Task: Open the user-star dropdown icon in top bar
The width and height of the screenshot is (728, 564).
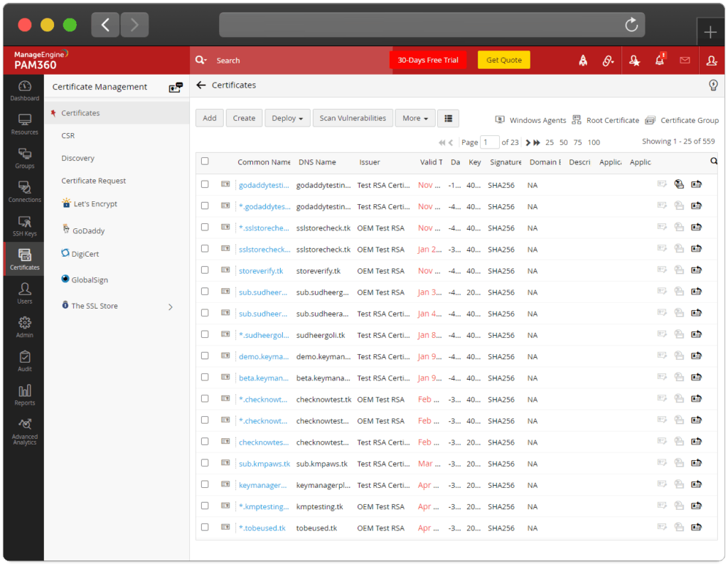Action: click(634, 60)
